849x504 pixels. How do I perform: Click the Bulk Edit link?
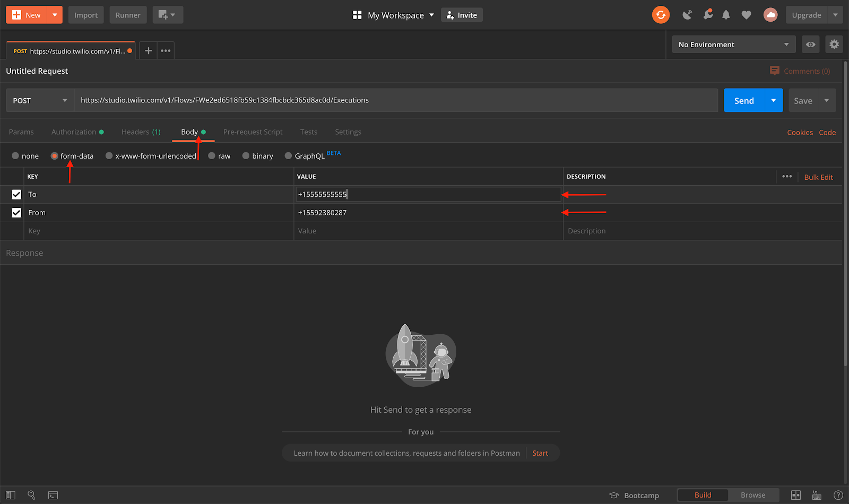point(818,177)
